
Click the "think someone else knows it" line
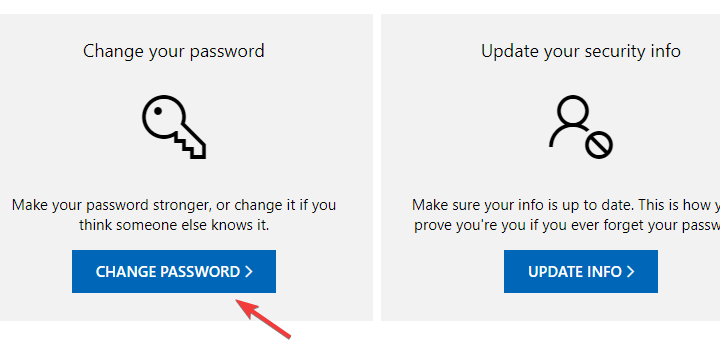pos(174,225)
